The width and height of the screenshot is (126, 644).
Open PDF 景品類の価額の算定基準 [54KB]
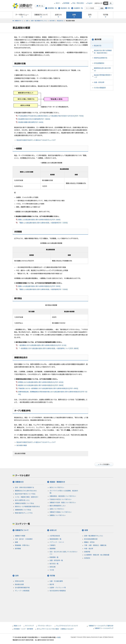coord(31,122)
